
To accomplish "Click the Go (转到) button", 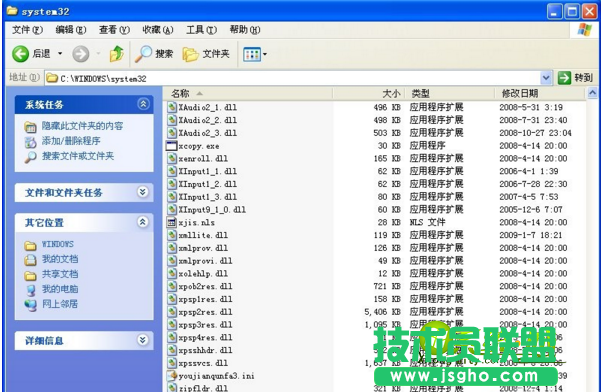I will tap(576, 78).
